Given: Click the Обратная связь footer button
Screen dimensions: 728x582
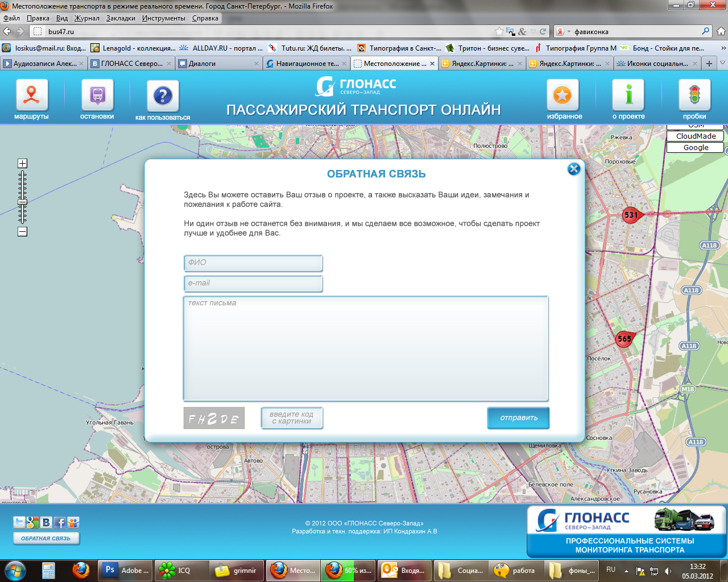Looking at the screenshot, I should (46, 538).
